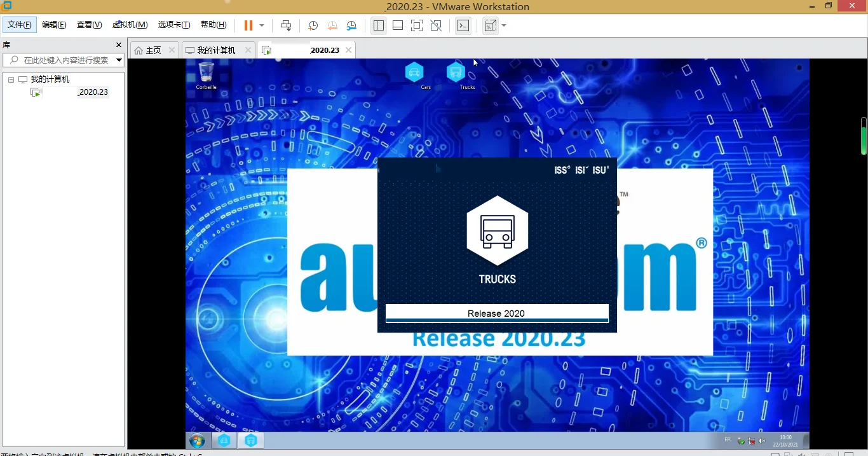
Task: Open the snapshot manager
Action: coord(352,25)
